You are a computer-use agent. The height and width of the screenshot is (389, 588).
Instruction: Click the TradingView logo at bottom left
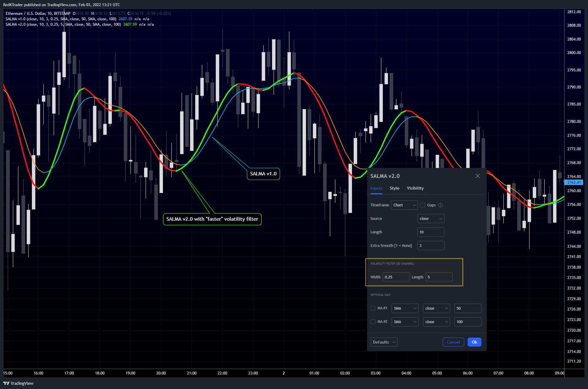(x=18, y=383)
